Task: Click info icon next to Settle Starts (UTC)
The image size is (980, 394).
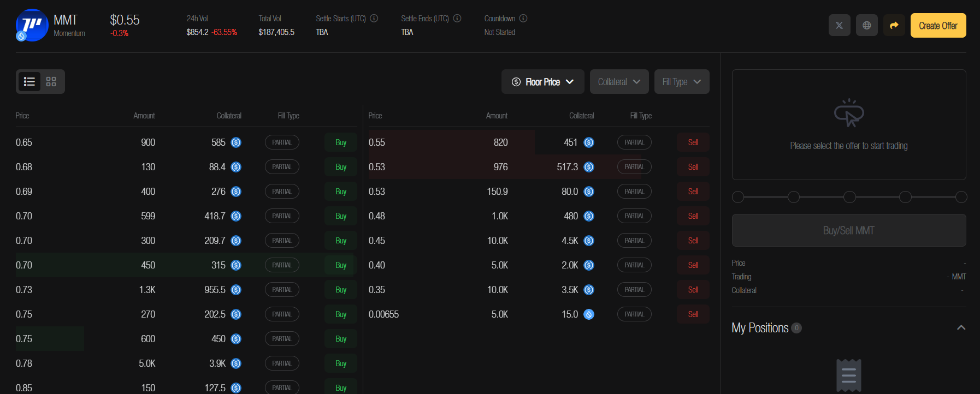Action: (x=374, y=18)
